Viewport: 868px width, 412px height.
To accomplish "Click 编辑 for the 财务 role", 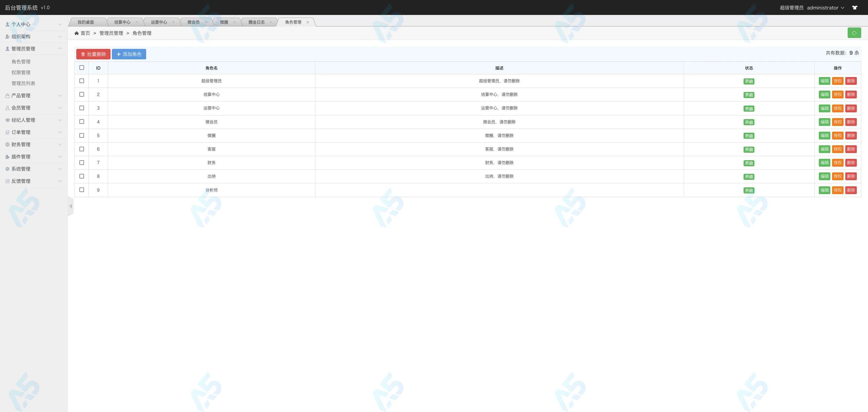I will 825,163.
